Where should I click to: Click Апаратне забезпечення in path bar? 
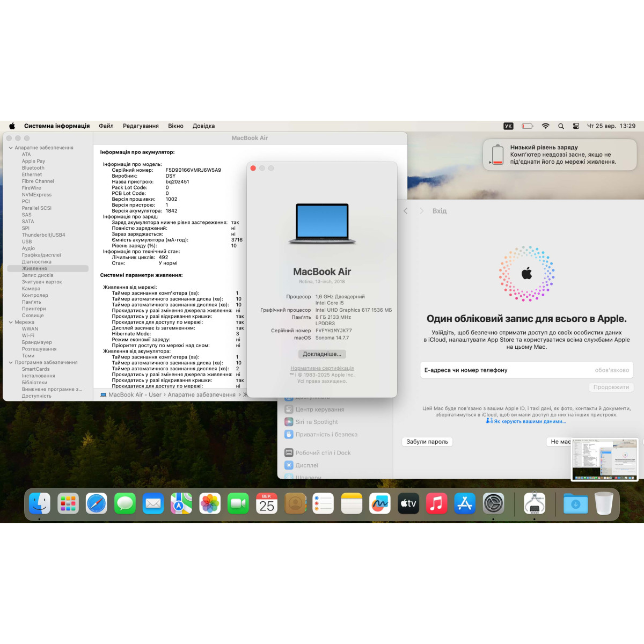(x=201, y=394)
